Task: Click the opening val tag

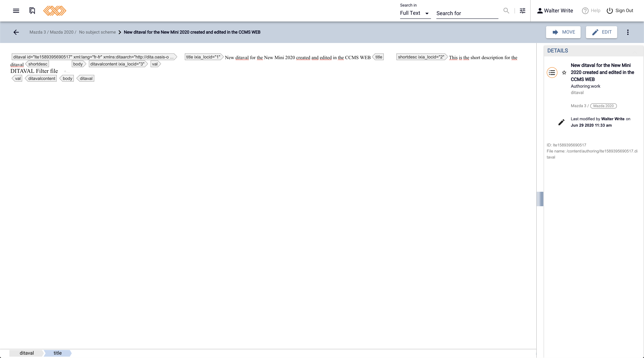Action: tap(156, 64)
